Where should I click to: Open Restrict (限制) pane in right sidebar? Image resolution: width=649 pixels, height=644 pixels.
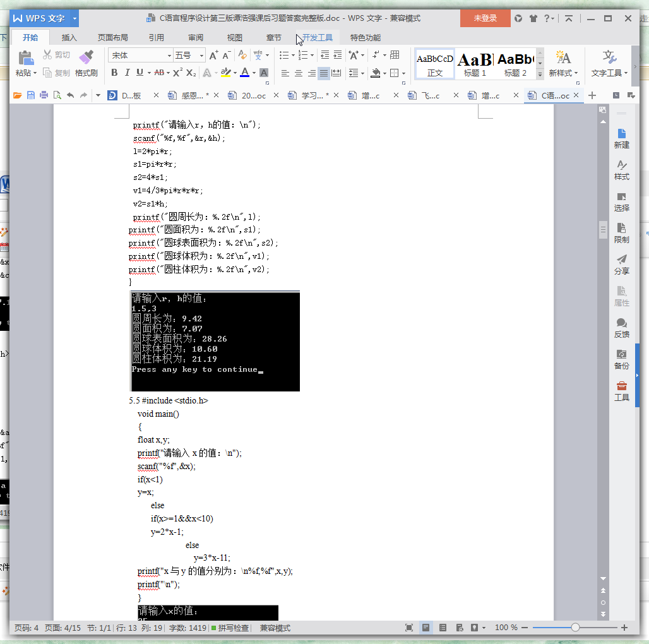[x=621, y=234]
